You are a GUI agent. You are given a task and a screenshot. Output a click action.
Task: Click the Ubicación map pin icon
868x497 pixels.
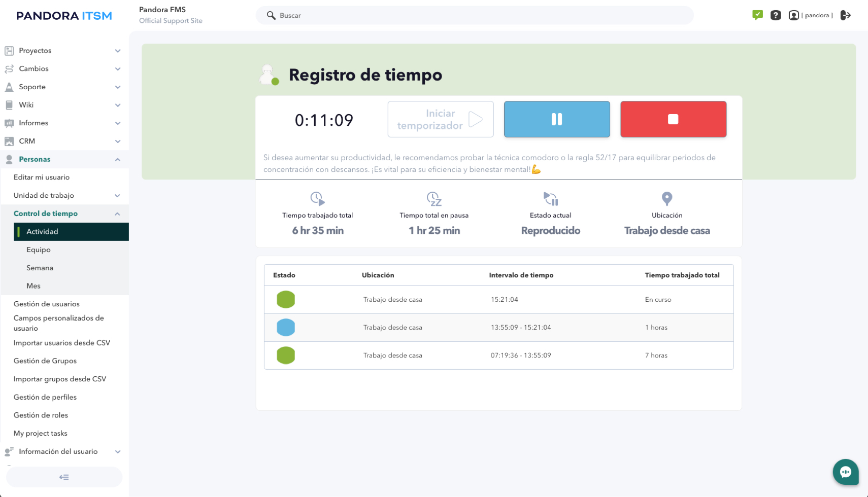(667, 198)
